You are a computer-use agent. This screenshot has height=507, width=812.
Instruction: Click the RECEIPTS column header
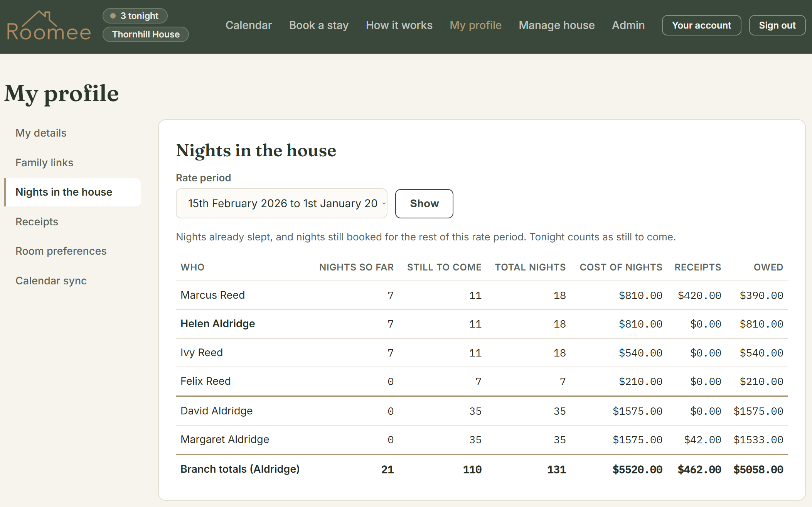[x=698, y=267]
